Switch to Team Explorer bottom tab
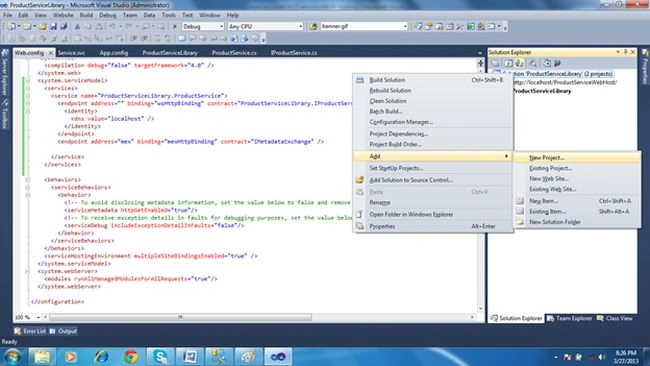 click(x=569, y=318)
